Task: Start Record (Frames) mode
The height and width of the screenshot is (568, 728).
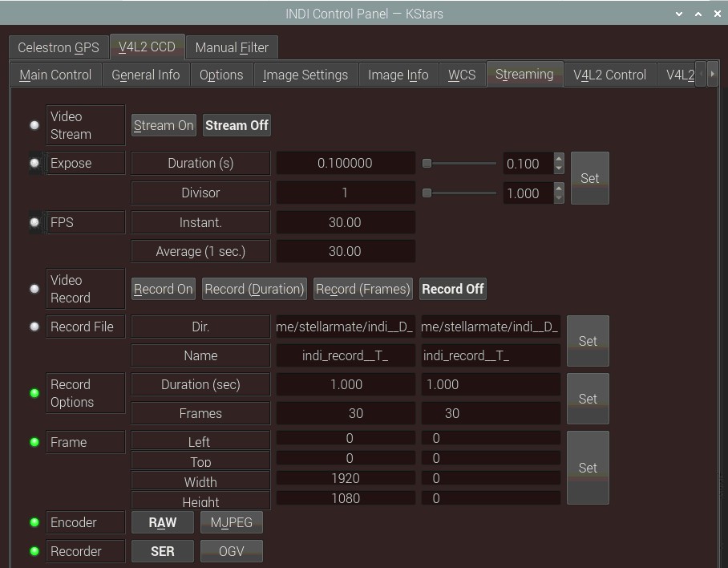Action: pyautogui.click(x=363, y=289)
